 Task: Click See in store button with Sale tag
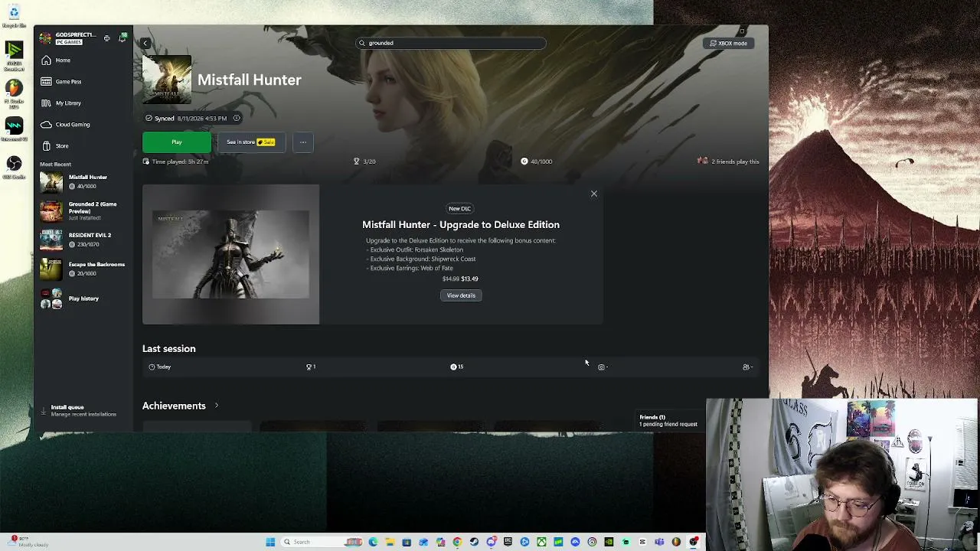(250, 142)
